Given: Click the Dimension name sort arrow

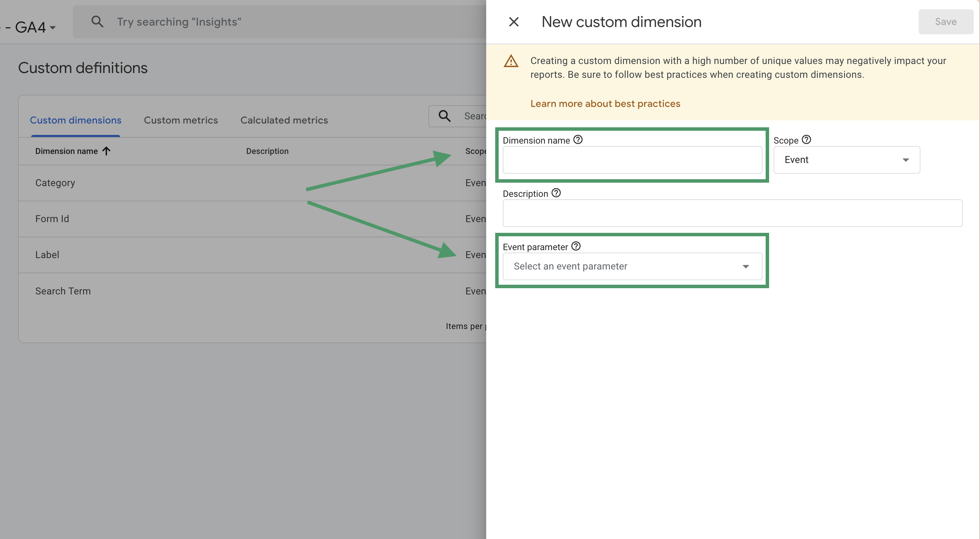Looking at the screenshot, I should pyautogui.click(x=106, y=151).
